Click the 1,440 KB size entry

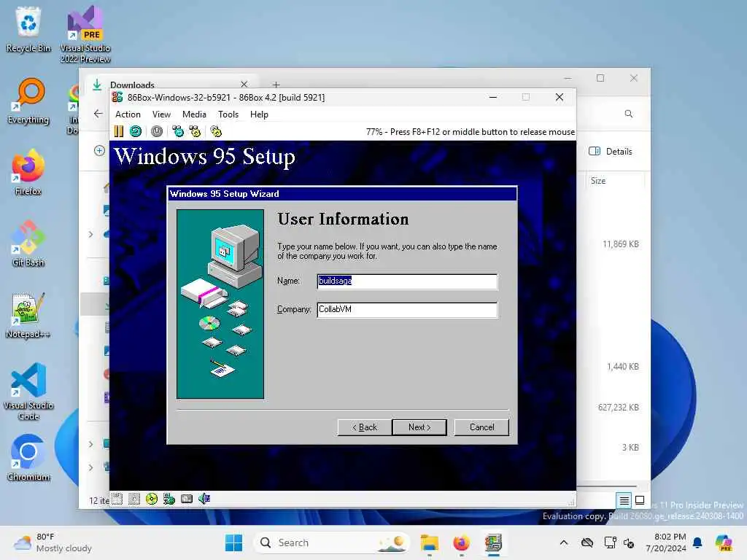(x=623, y=367)
